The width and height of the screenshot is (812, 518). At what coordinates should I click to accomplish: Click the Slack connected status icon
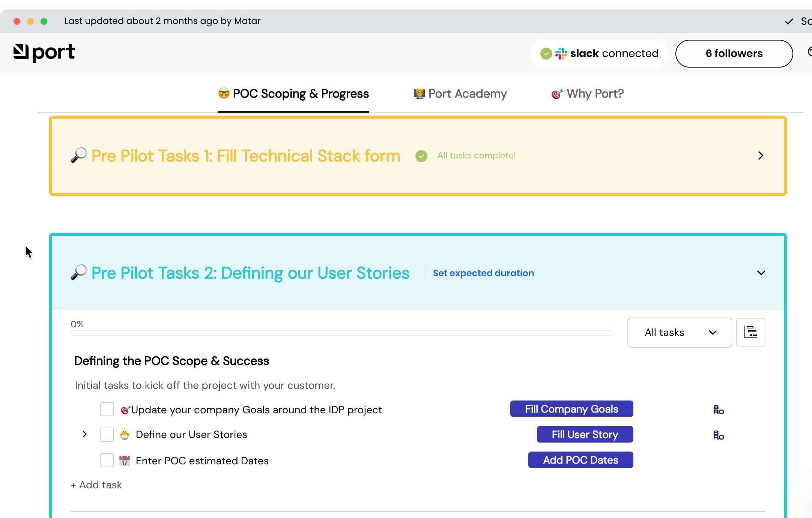point(546,54)
